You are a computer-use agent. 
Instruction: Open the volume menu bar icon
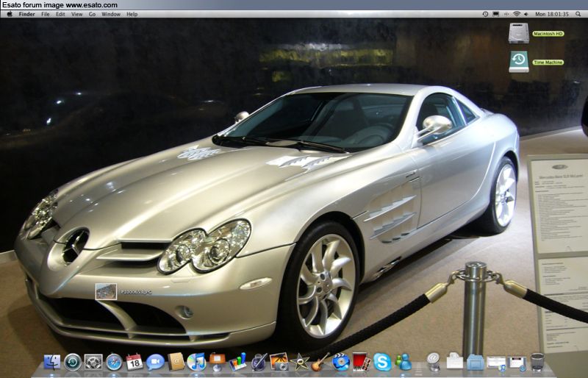[x=526, y=14]
